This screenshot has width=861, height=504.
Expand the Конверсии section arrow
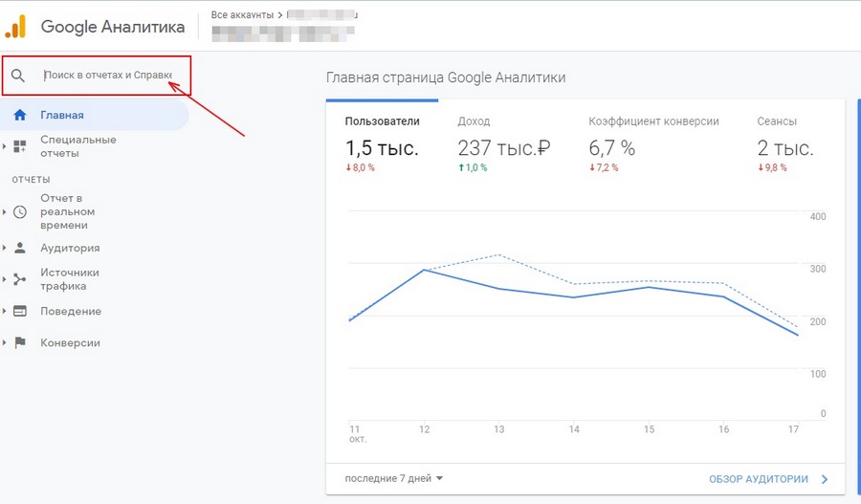5,342
